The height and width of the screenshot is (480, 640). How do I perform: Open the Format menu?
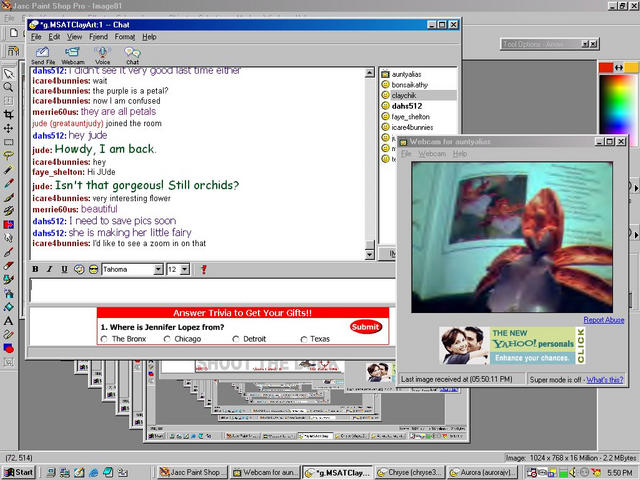point(124,37)
